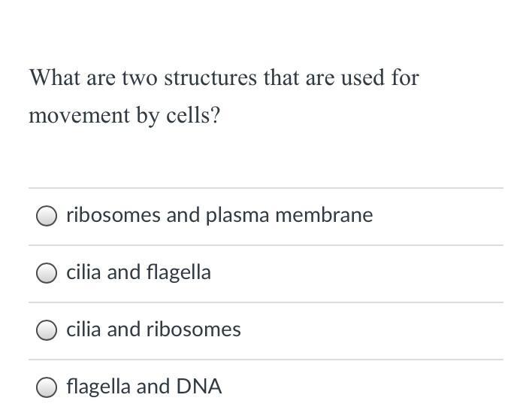Image resolution: width=532 pixels, height=419 pixels.
Task: Click the word 'movement' in the question
Action: pos(80,116)
